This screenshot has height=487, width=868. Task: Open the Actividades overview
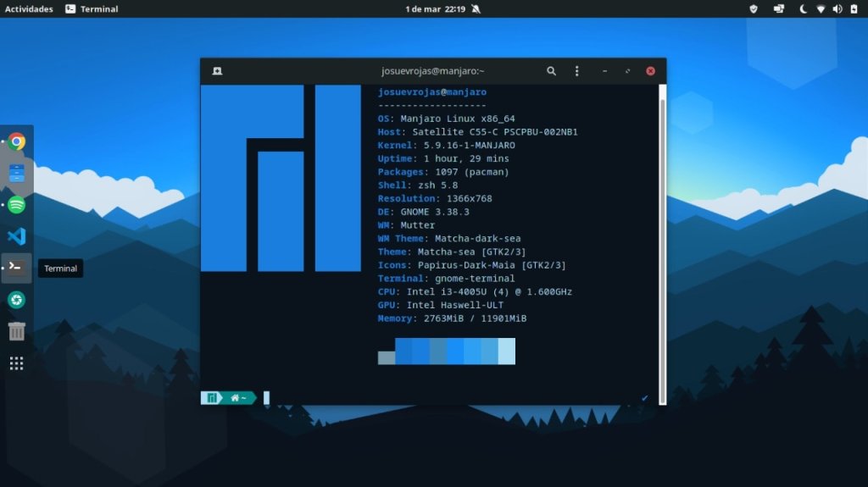tap(29, 9)
